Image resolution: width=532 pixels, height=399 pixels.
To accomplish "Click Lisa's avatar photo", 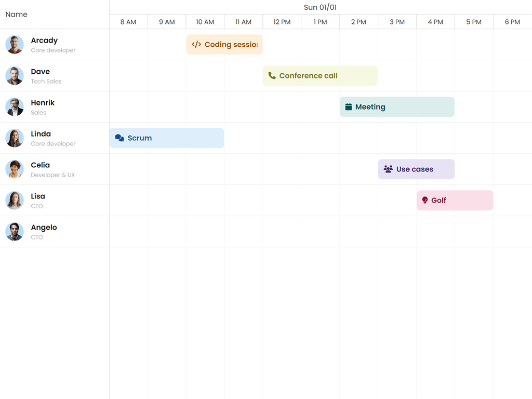I will click(x=15, y=201).
